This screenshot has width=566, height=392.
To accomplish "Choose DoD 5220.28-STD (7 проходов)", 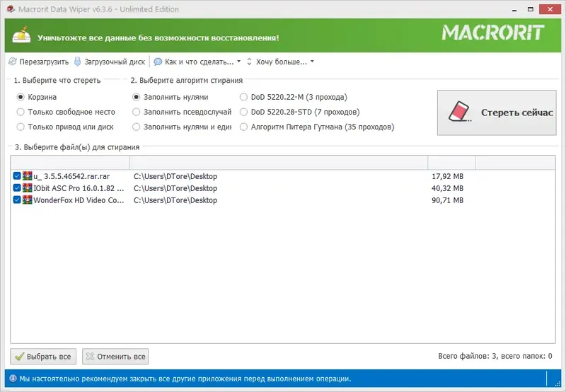I will [243, 112].
